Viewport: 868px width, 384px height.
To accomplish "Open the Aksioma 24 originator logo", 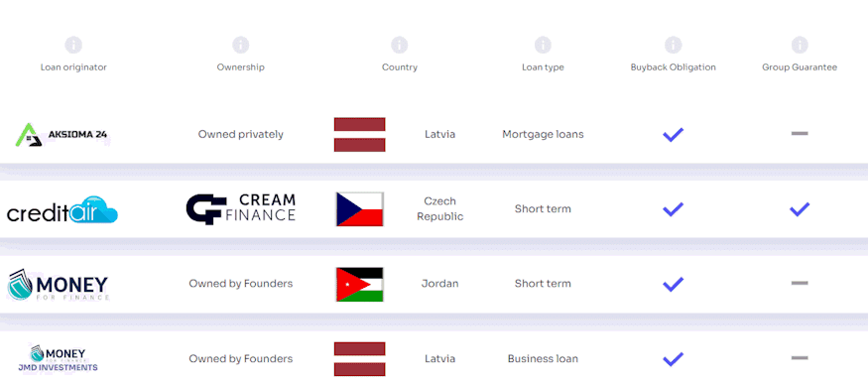I will 62,135.
